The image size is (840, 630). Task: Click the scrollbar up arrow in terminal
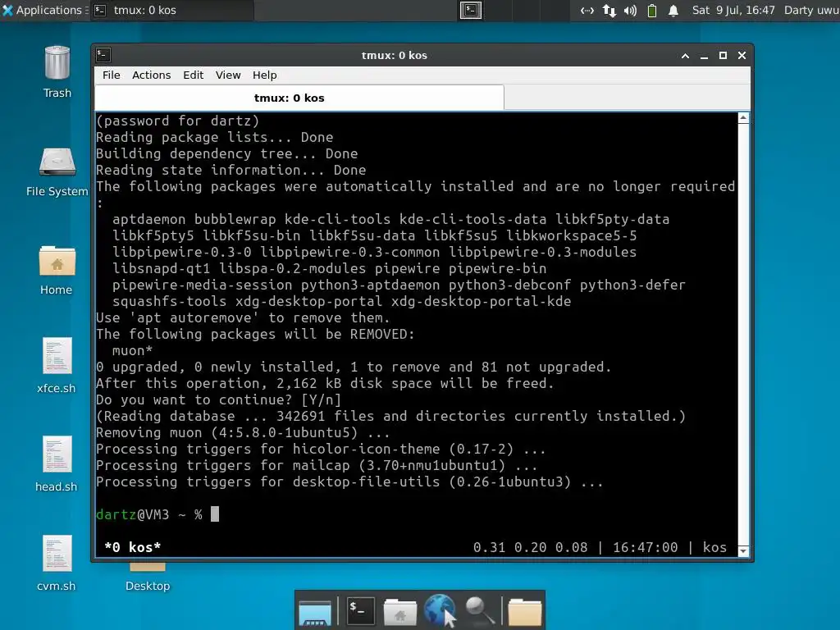[743, 118]
